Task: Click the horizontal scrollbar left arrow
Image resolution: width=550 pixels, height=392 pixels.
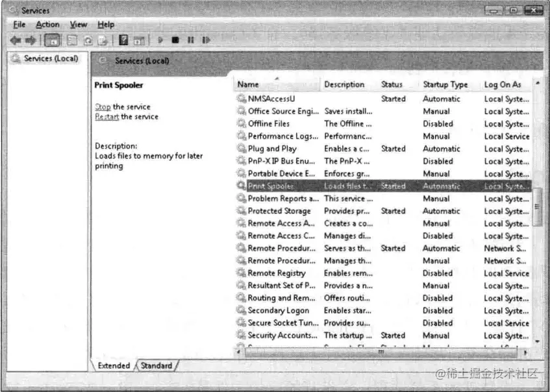Action: tap(239, 352)
